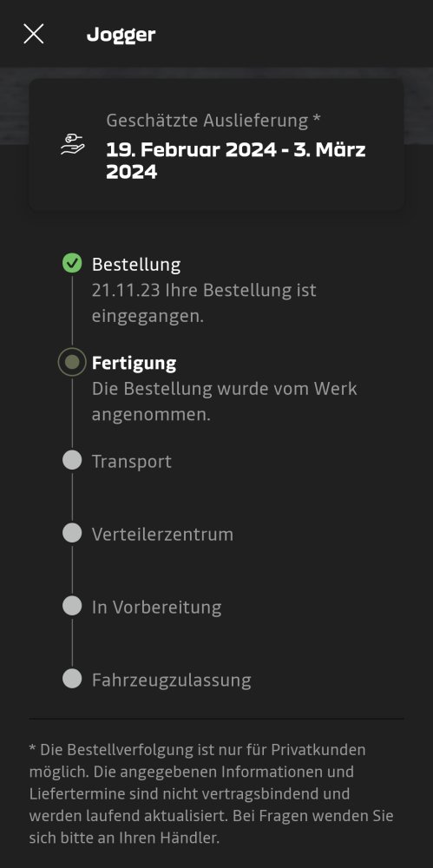
Task: Tap the Werk angenommen status description
Action: click(224, 401)
